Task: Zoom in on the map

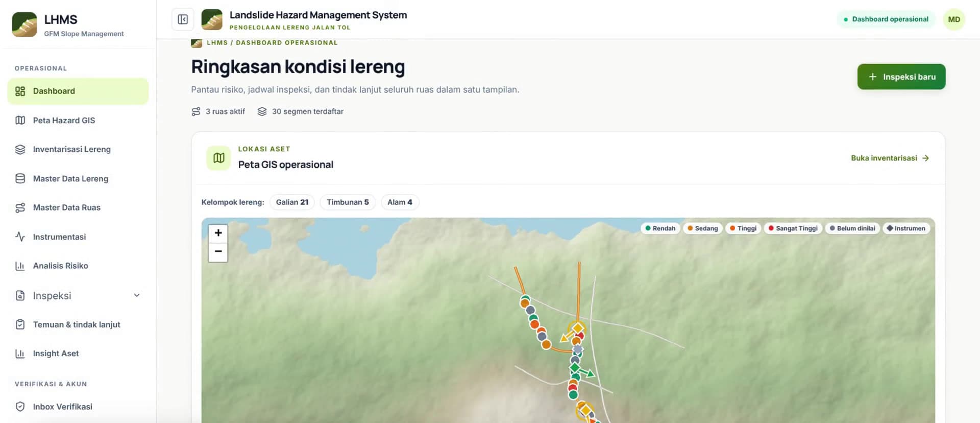Action: click(218, 233)
